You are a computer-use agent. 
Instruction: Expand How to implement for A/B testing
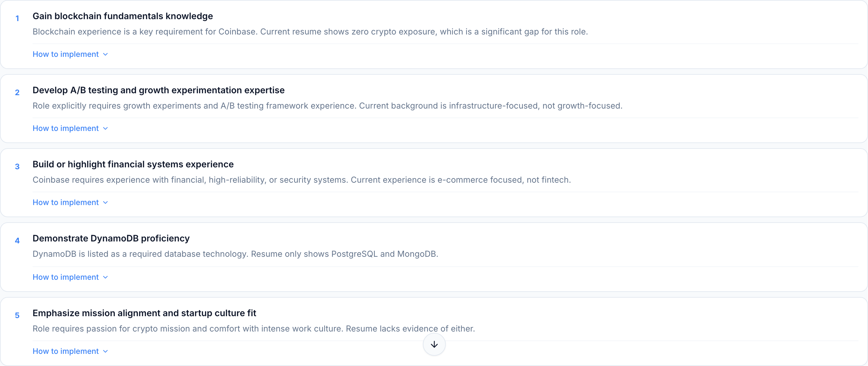point(66,128)
